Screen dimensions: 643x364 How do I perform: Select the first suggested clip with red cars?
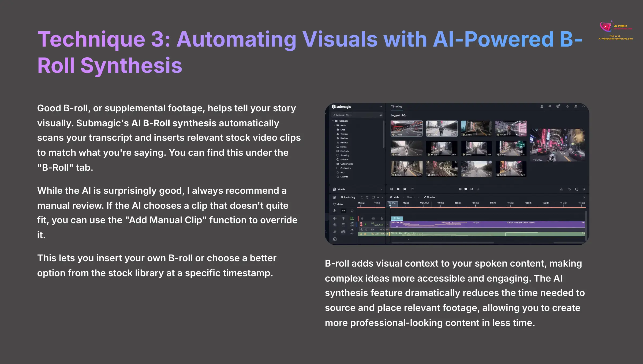[406, 128]
